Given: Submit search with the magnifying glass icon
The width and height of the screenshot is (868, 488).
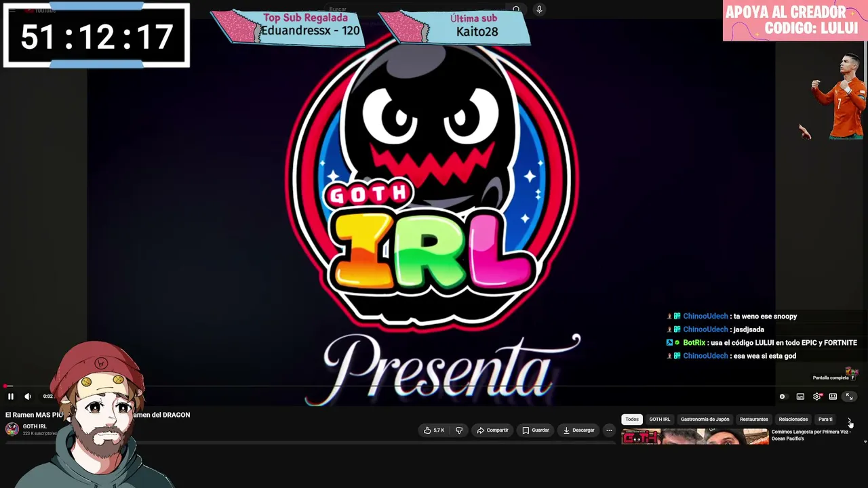Looking at the screenshot, I should [x=516, y=9].
